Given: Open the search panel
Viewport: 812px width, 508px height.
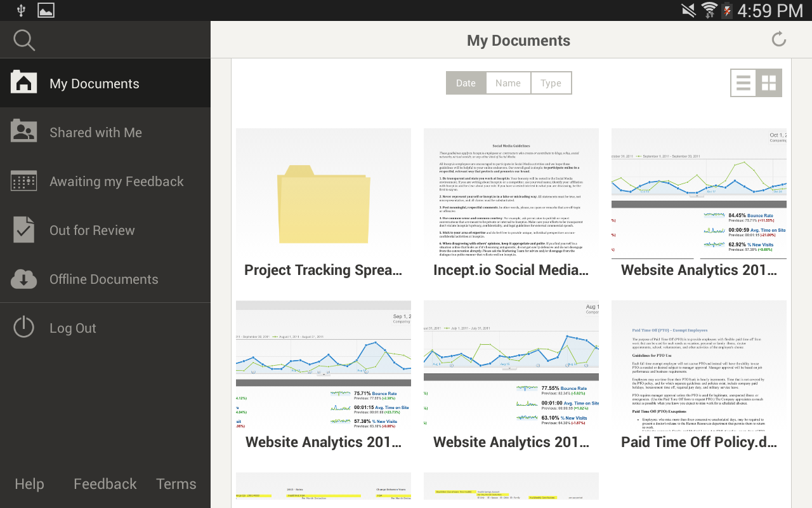Looking at the screenshot, I should point(23,39).
